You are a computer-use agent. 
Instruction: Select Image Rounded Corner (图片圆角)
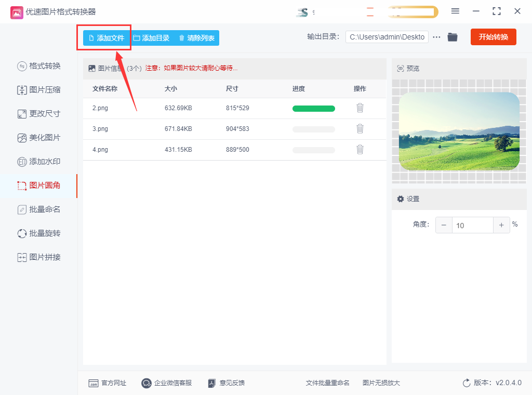click(x=38, y=186)
